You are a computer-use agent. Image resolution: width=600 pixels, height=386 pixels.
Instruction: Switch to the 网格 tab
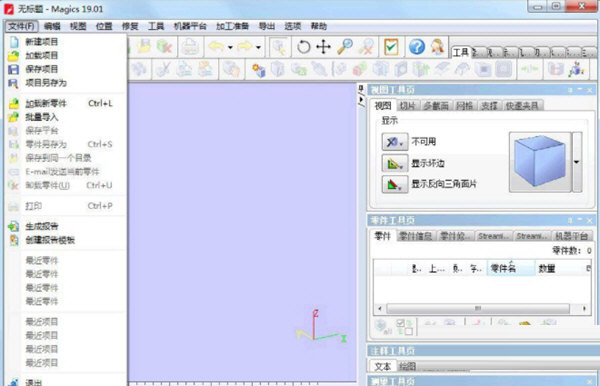(464, 106)
